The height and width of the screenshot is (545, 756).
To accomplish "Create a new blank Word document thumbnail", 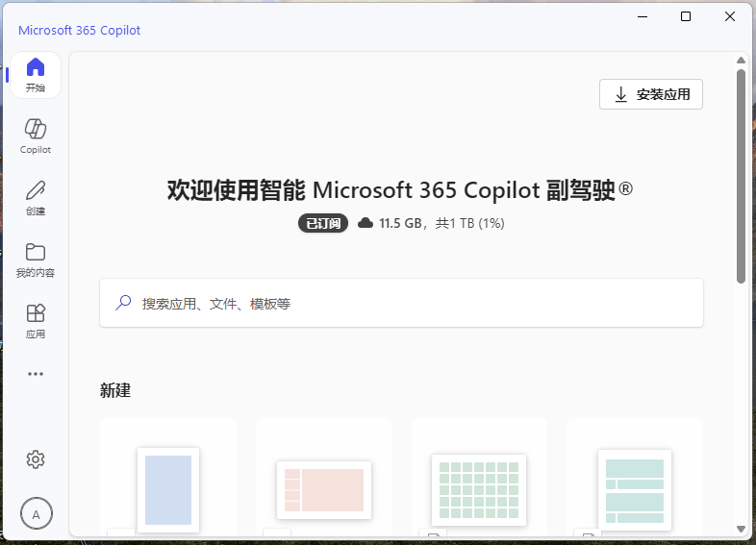I will [x=168, y=490].
